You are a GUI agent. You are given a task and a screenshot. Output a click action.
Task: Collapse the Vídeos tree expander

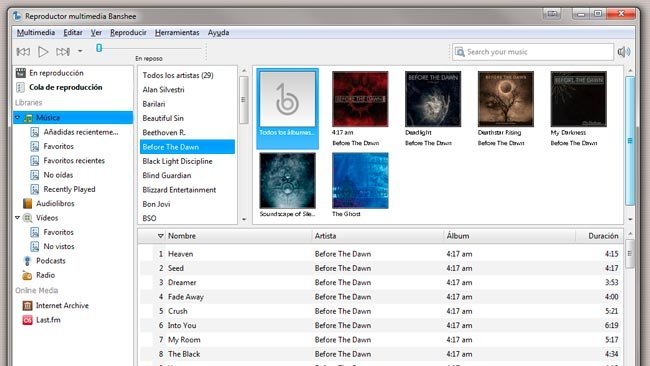click(17, 217)
